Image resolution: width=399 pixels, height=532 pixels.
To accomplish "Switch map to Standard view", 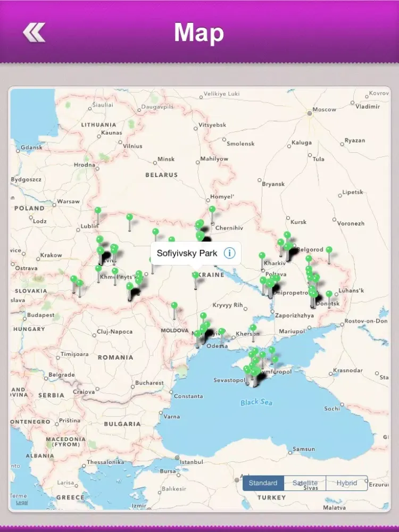I will pos(263,483).
